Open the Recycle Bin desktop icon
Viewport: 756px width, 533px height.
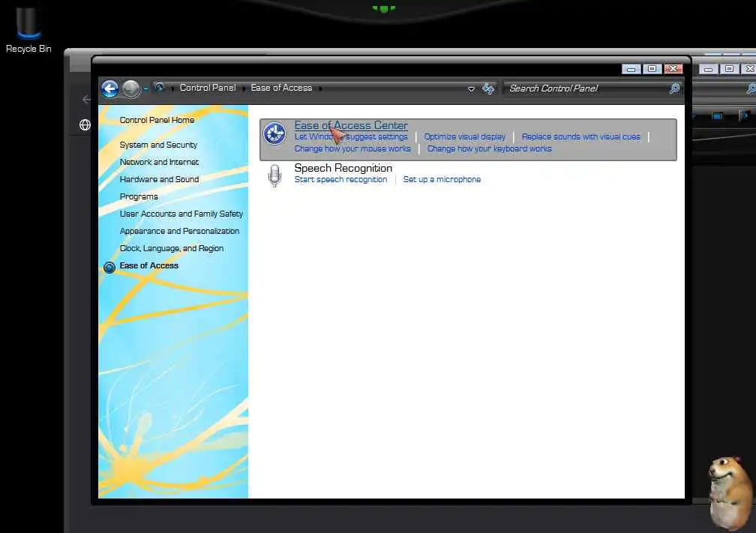click(x=28, y=30)
